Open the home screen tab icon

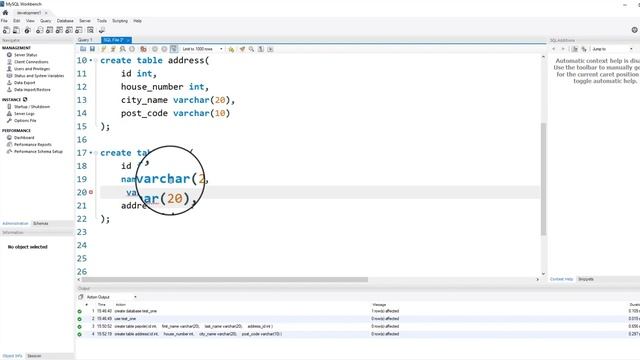(x=5, y=13)
